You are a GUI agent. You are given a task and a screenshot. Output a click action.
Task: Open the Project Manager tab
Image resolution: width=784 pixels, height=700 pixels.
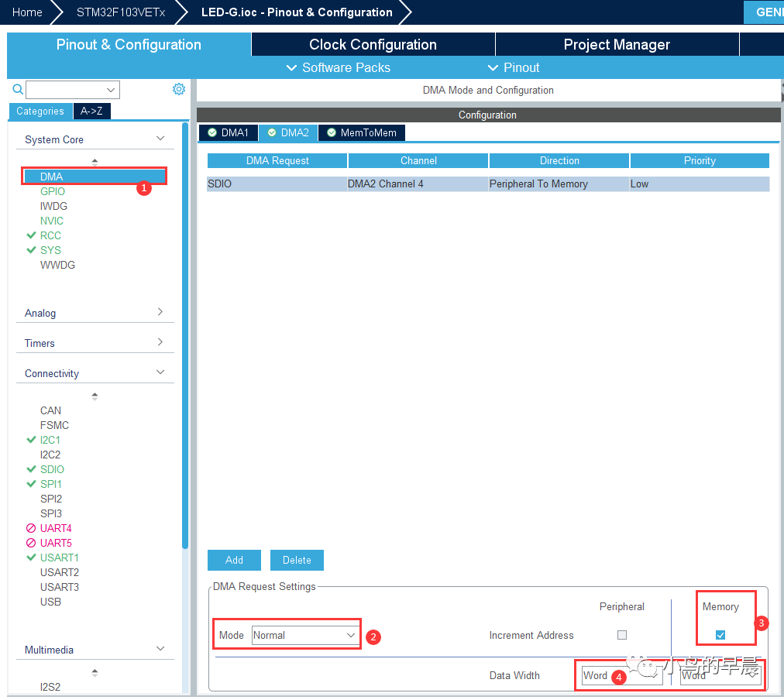617,44
